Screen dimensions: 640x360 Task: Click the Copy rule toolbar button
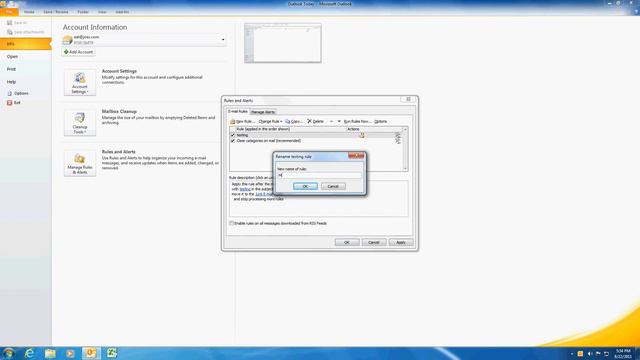click(294, 121)
